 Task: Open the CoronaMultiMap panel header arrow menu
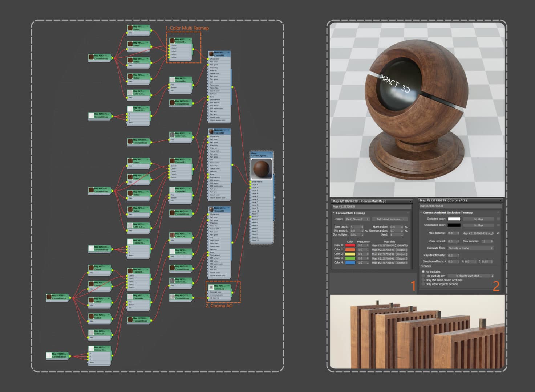[x=410, y=201]
